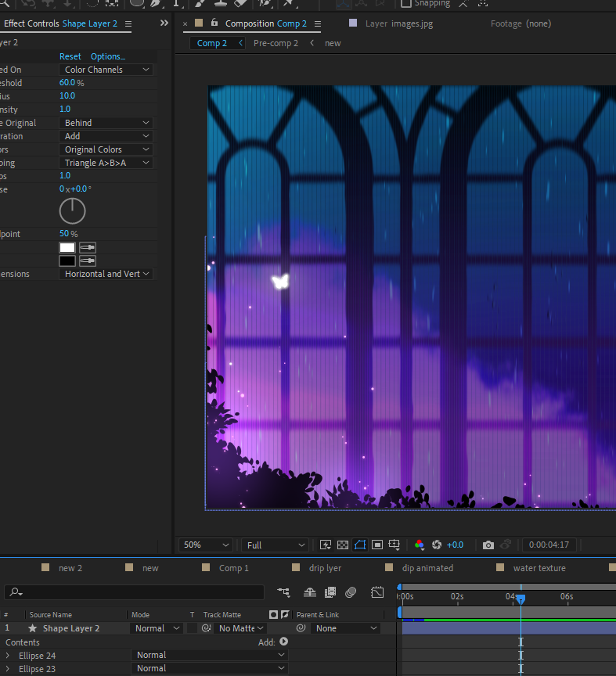
Task: Open Grid and Guide Options icon
Action: coord(394,545)
